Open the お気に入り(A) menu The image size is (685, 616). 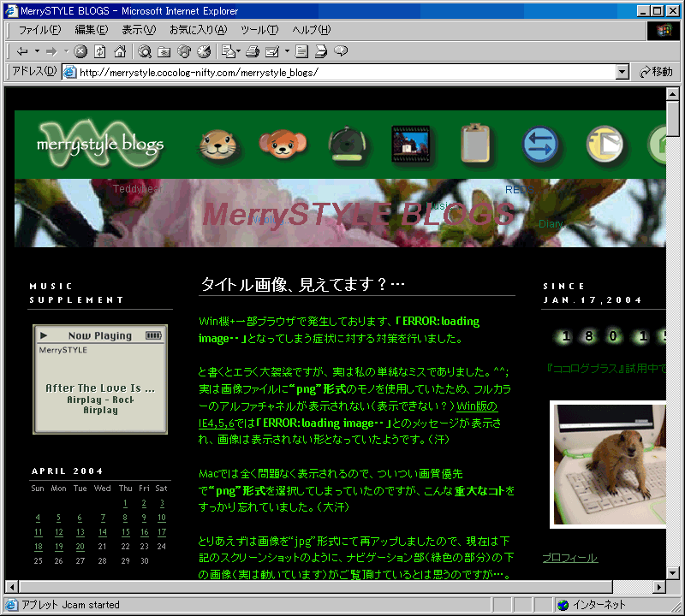199,30
